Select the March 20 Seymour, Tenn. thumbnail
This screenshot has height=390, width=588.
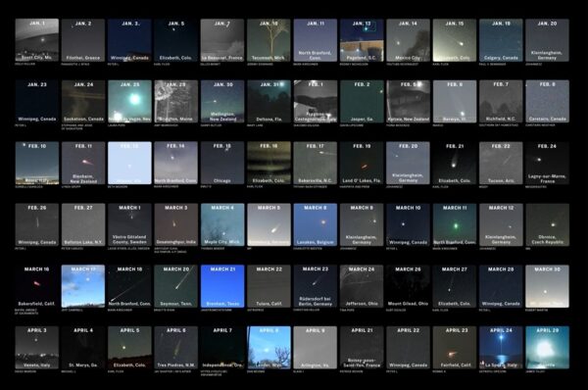175,286
